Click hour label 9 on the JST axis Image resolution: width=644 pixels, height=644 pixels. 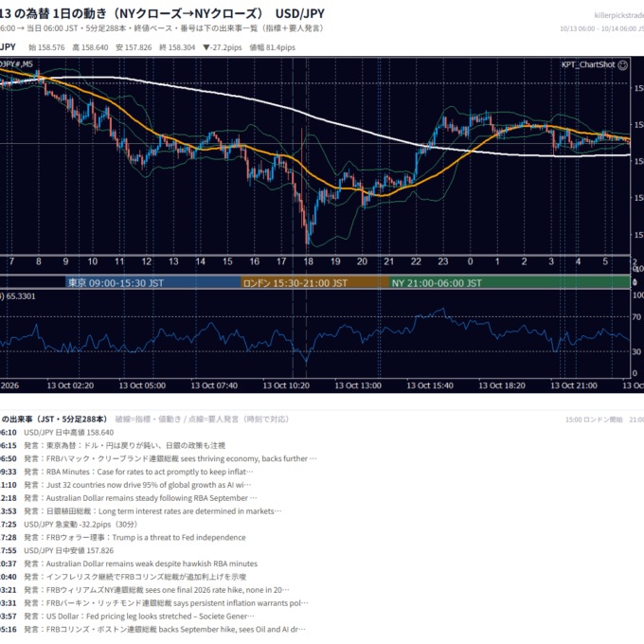point(65,261)
